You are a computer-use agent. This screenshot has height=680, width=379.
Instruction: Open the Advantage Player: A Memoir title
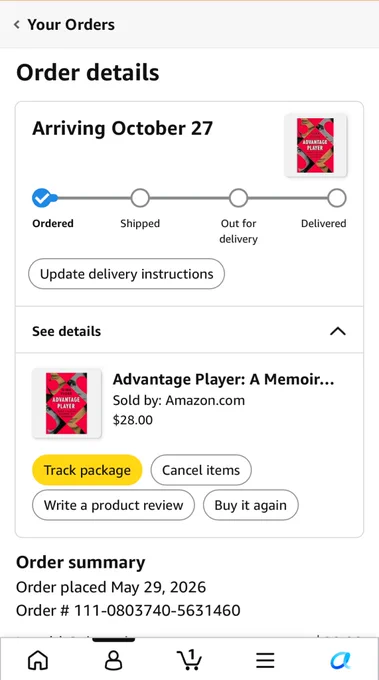223,379
